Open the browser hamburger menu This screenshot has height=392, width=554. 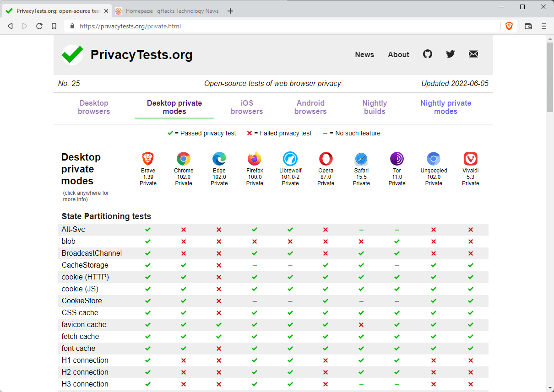[x=544, y=26]
